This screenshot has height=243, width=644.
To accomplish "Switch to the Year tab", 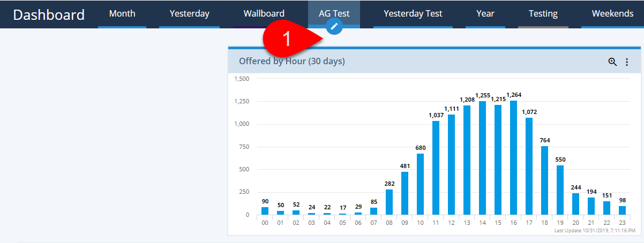I will [485, 14].
